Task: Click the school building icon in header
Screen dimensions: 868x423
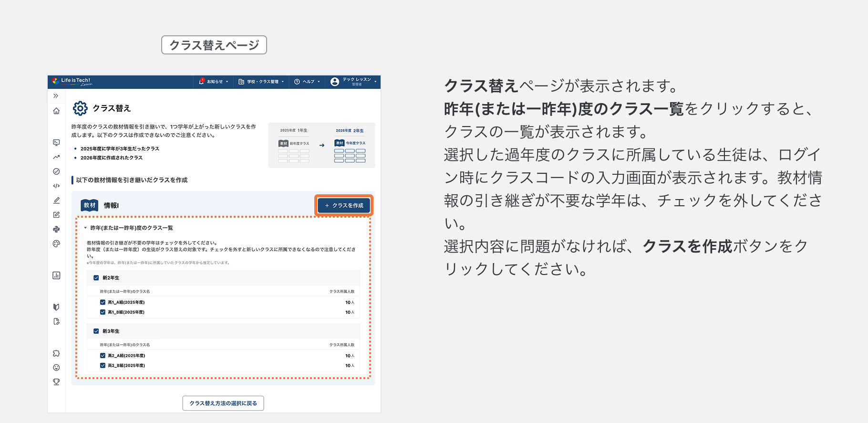Action: tap(241, 82)
